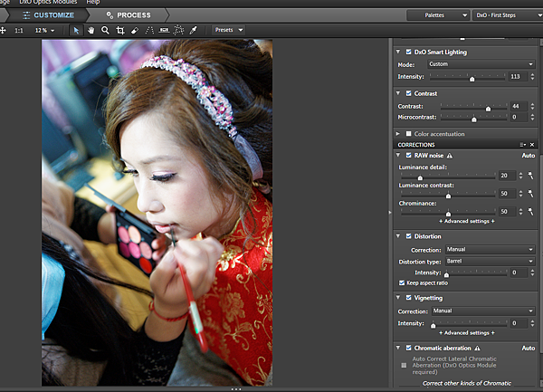The height and width of the screenshot is (392, 543).
Task: Click the Contrast slider handle
Action: click(x=488, y=108)
